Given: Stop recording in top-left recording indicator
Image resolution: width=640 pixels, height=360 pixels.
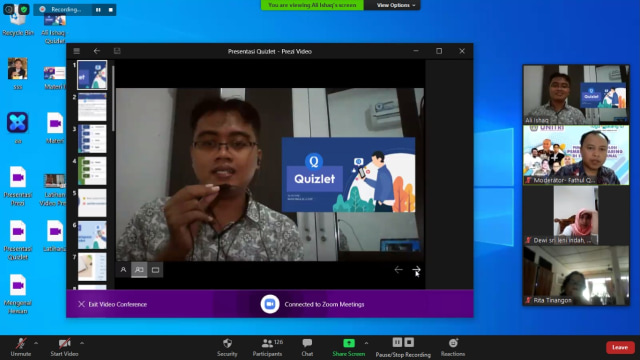Looking at the screenshot, I should pyautogui.click(x=111, y=9).
